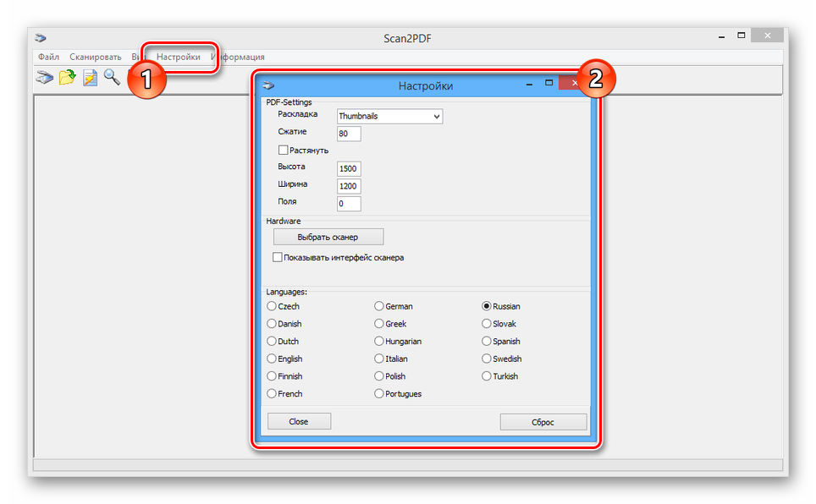Click the open folder toolbar icon

tap(67, 79)
